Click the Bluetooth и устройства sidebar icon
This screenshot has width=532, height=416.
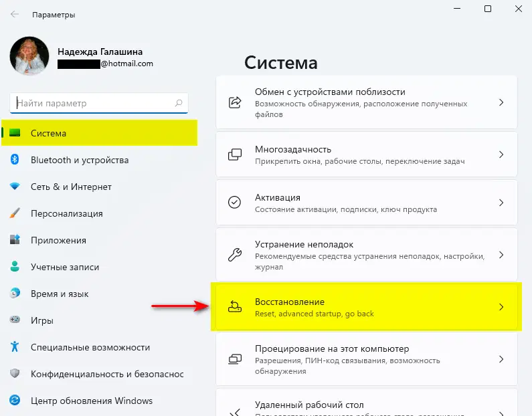[14, 160]
